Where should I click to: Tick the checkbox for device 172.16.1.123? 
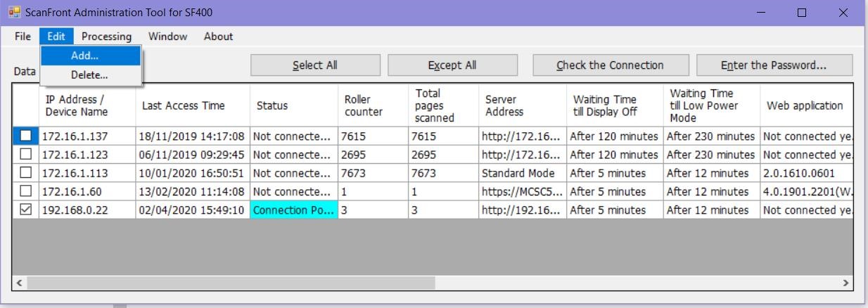pos(26,155)
